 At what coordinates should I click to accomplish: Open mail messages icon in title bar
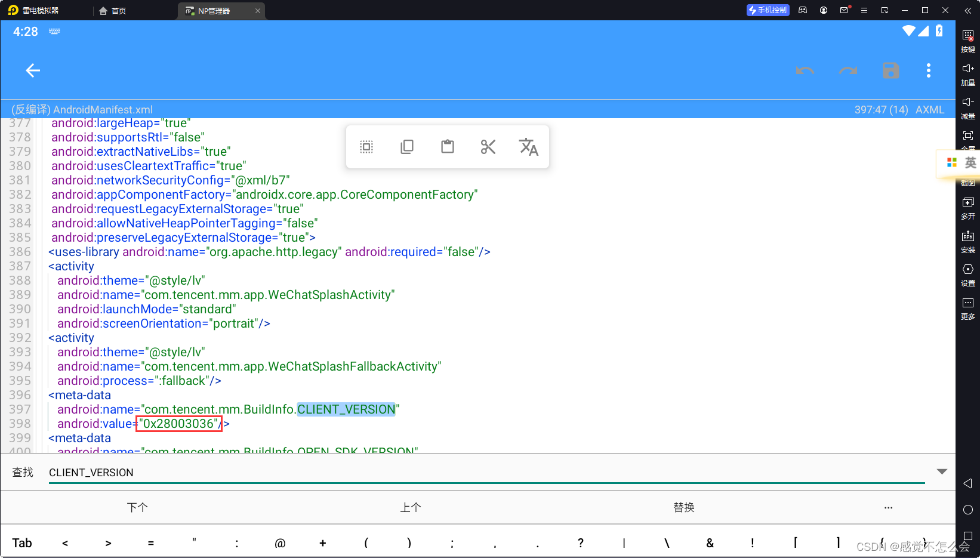point(844,10)
